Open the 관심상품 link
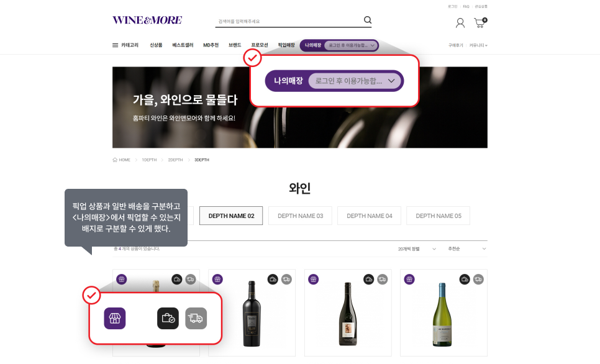This screenshot has height=364, width=600. tap(481, 6)
